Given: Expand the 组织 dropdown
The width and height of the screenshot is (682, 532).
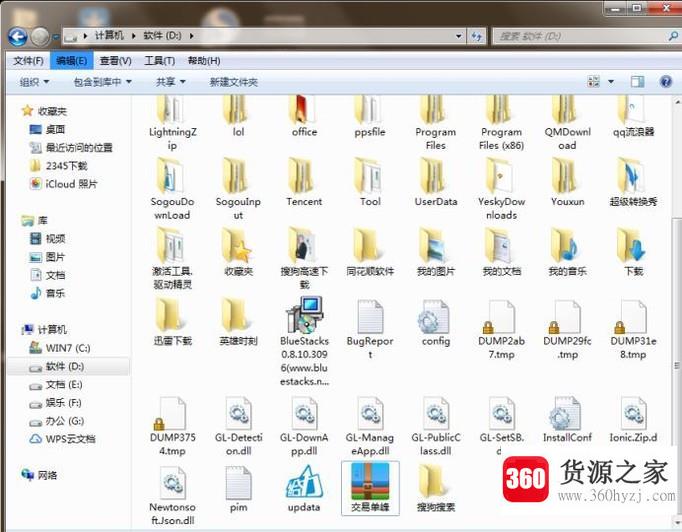Looking at the screenshot, I should pyautogui.click(x=34, y=82).
